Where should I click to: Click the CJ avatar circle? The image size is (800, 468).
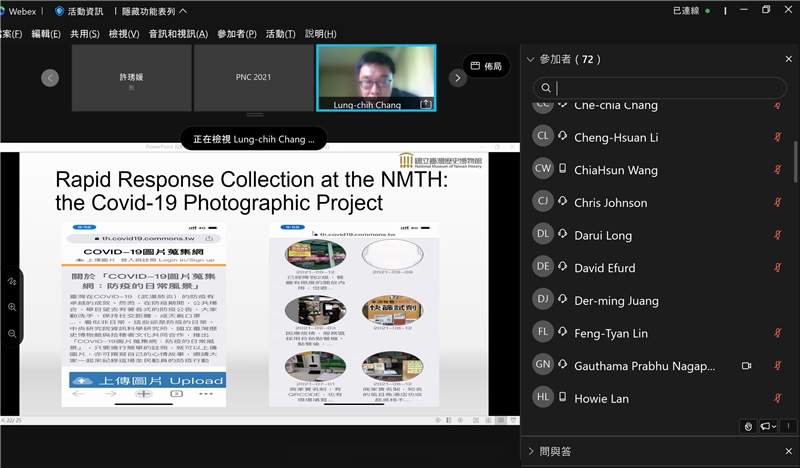pos(543,201)
